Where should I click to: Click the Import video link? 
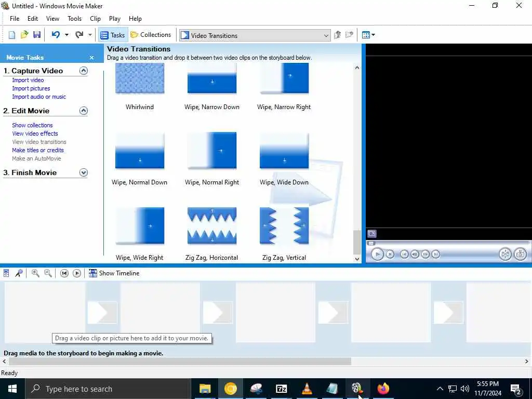pyautogui.click(x=28, y=80)
